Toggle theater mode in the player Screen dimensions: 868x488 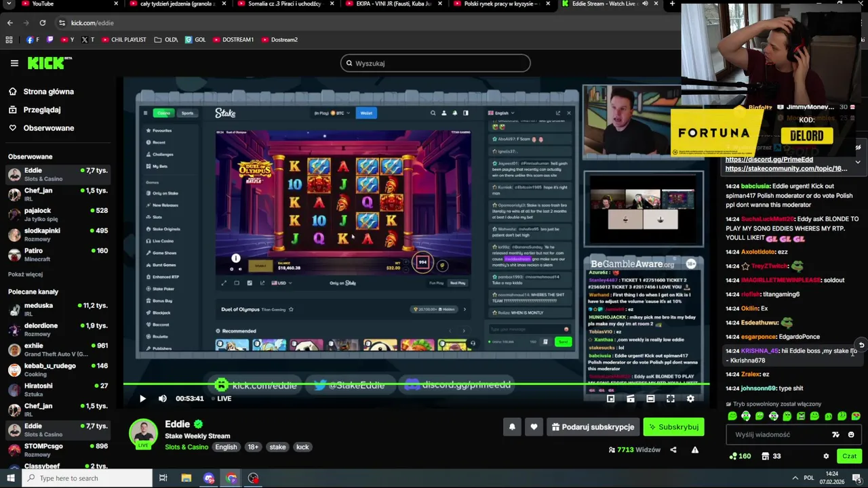click(x=650, y=399)
